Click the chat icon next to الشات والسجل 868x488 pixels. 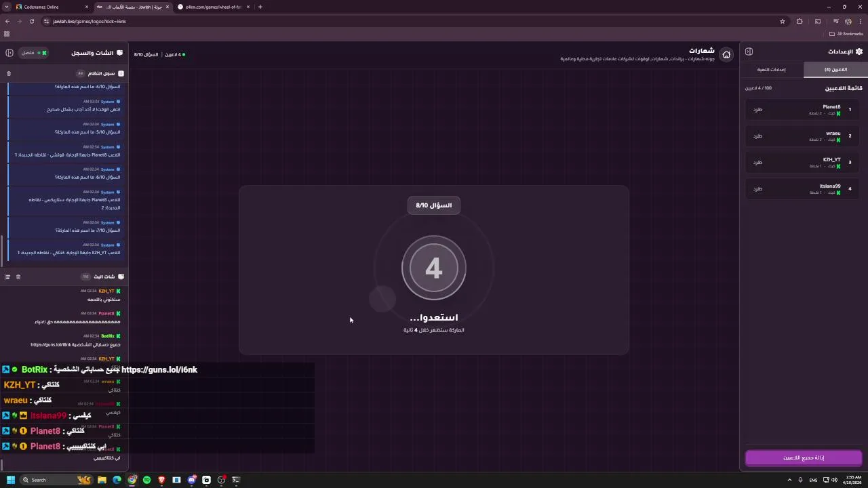click(x=120, y=52)
